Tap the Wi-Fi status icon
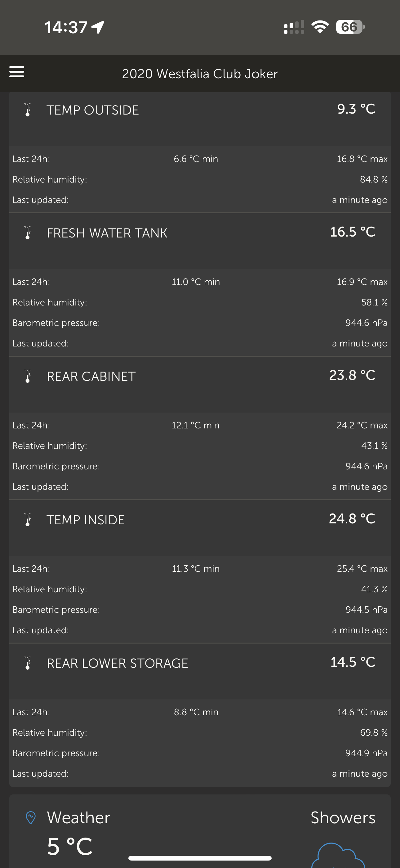 [320, 27]
